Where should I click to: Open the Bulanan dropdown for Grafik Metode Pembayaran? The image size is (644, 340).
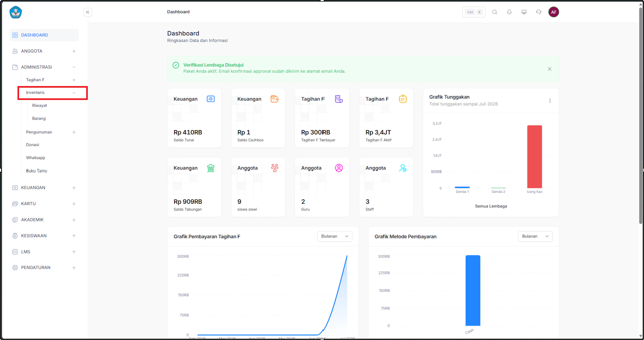(535, 236)
